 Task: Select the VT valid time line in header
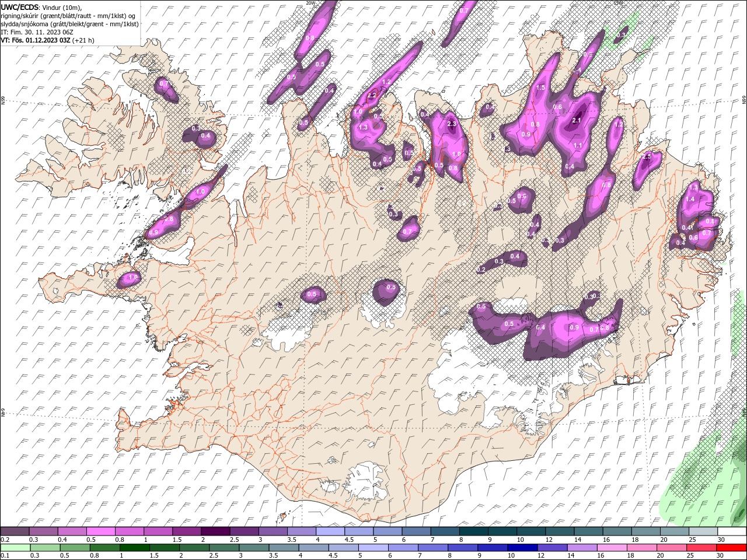[47, 40]
